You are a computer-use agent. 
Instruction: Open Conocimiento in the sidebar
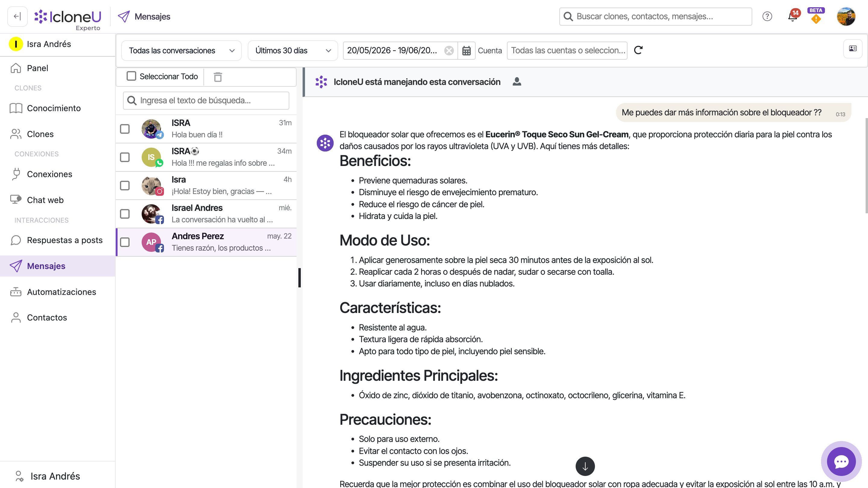click(x=58, y=108)
